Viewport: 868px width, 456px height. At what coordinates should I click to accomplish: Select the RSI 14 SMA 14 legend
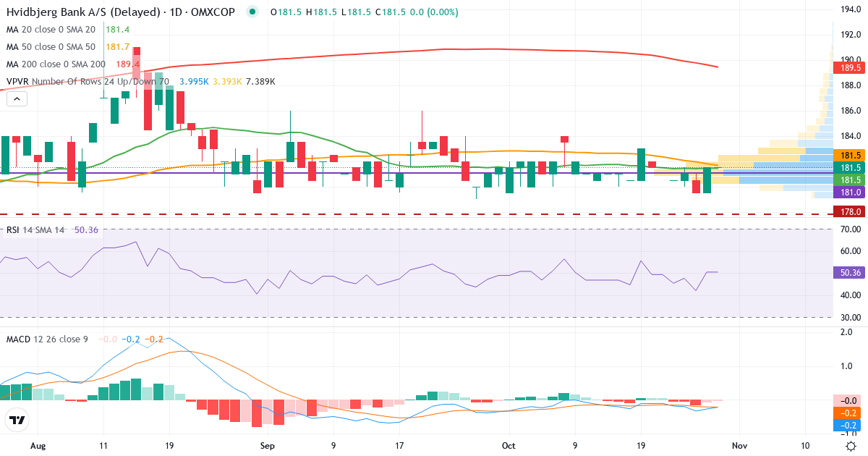click(35, 230)
